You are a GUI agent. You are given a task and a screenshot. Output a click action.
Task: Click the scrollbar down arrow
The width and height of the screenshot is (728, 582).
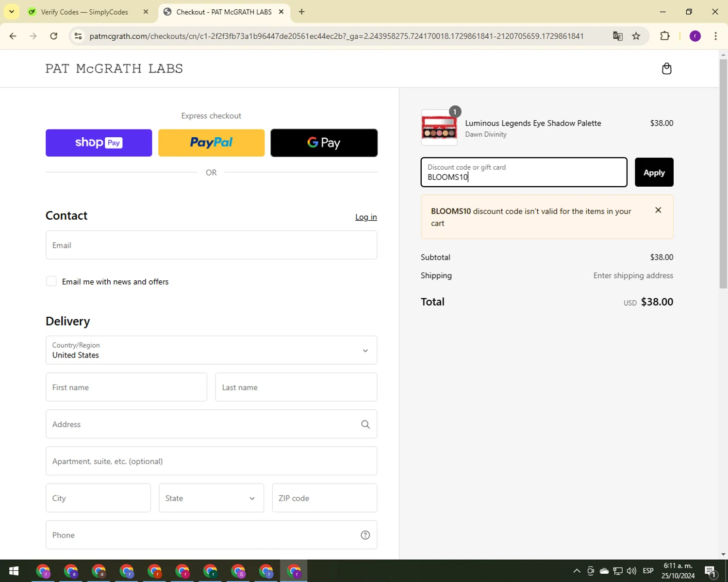coord(723,554)
